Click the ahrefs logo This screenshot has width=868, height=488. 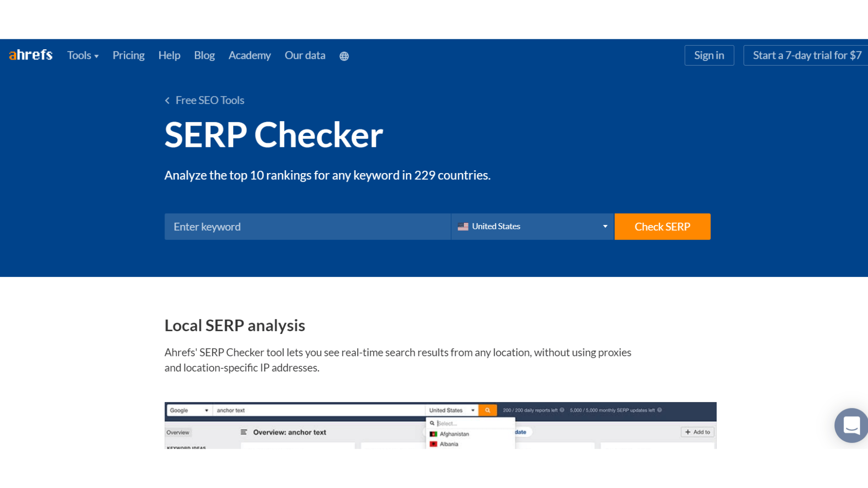pos(31,55)
